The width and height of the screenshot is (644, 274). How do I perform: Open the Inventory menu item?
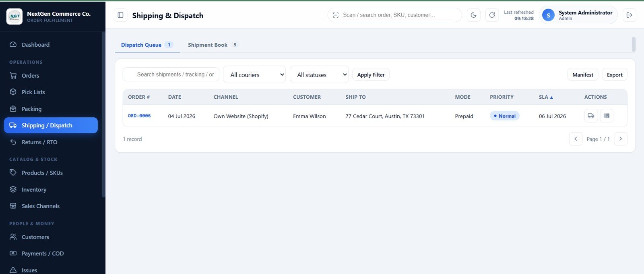pyautogui.click(x=51, y=189)
